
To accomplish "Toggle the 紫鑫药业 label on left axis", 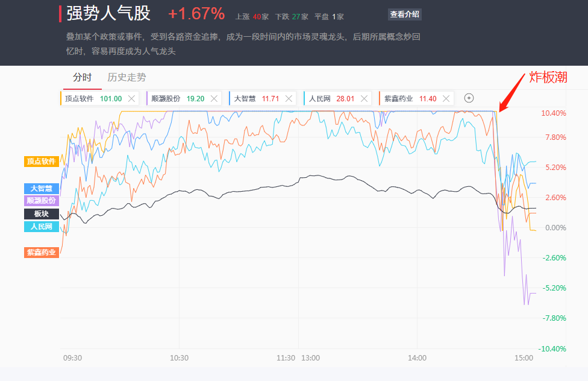I will [x=42, y=253].
